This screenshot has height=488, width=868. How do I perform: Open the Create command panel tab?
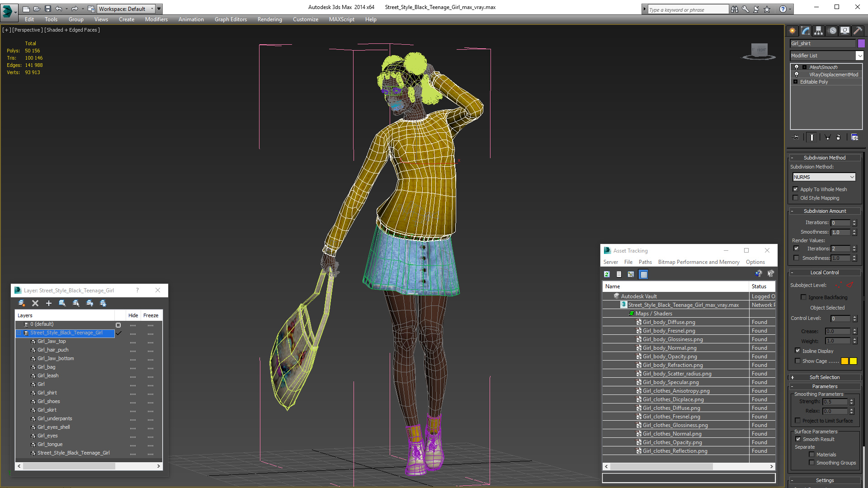[793, 31]
